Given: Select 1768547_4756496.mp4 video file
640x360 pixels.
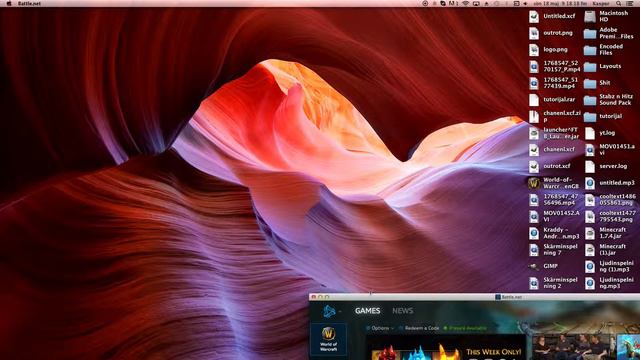Looking at the screenshot, I should pyautogui.click(x=553, y=200).
